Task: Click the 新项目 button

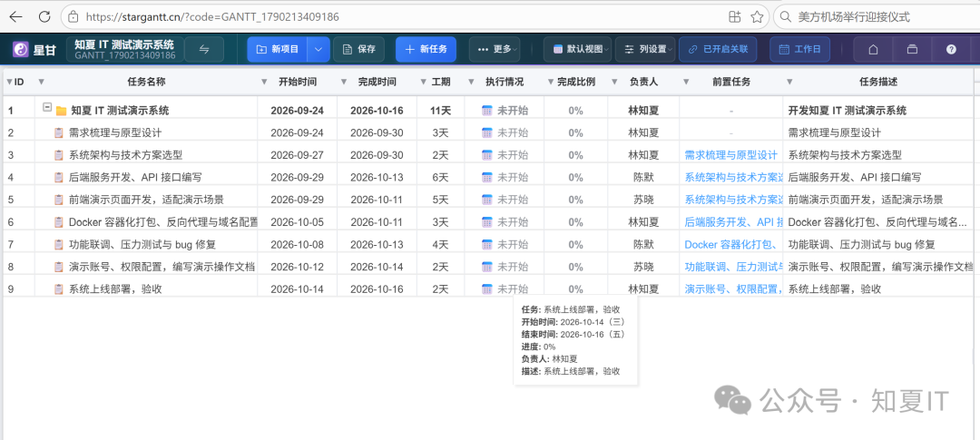Action: (x=278, y=49)
